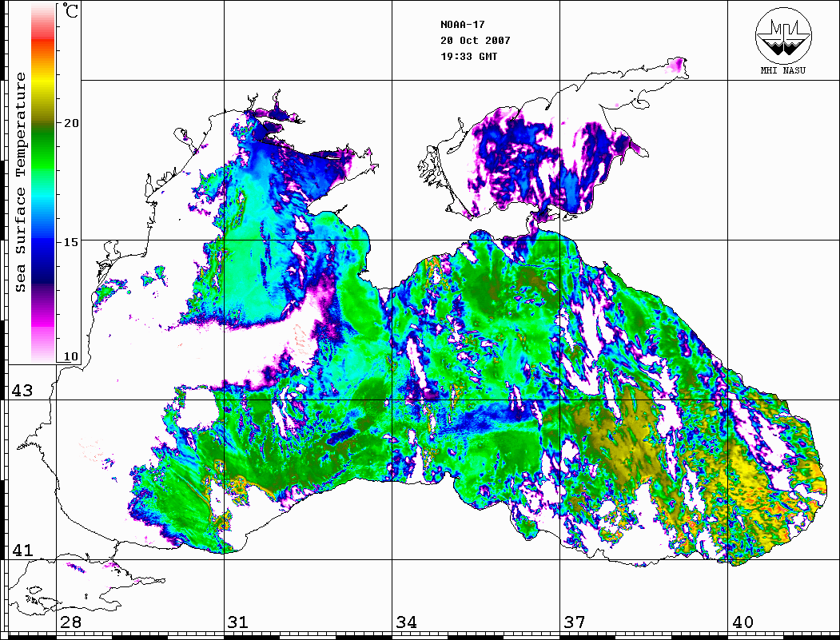Click the 15 tick label on scale

[71, 242]
